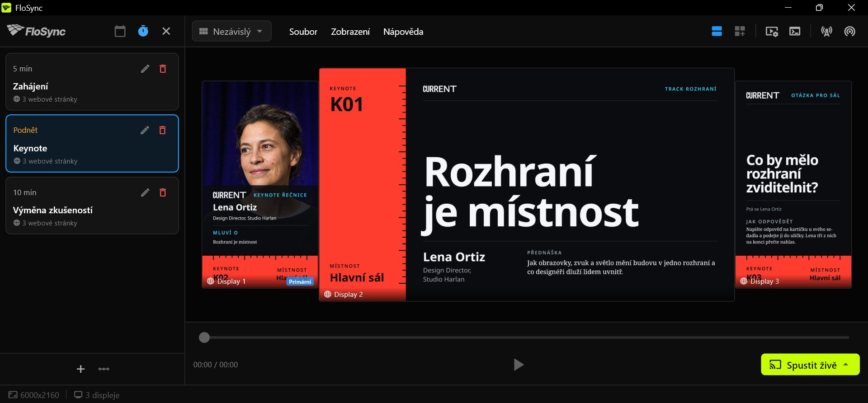
Task: Edit the Výměna zkušeností scene
Action: point(145,192)
